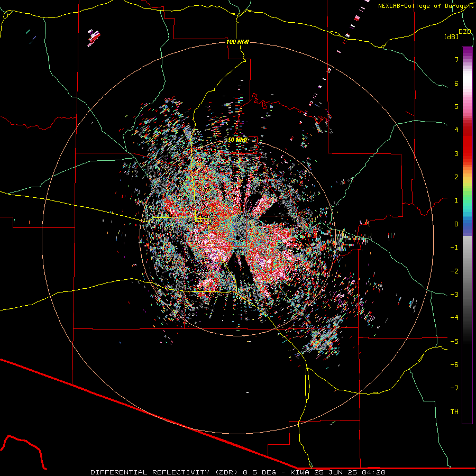Click the TH label on color scale

pos(454,411)
